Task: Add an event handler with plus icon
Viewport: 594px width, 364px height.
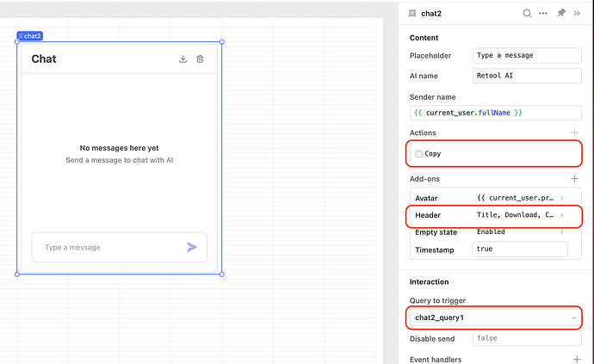Action: click(x=574, y=360)
